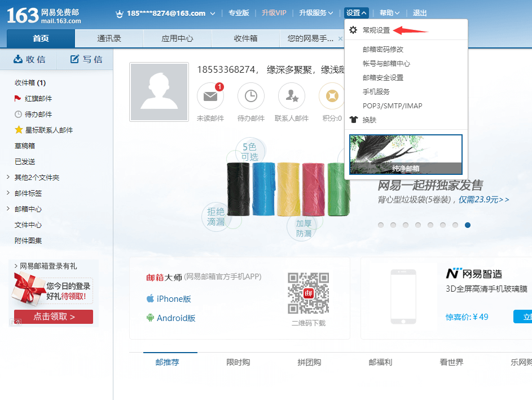This screenshot has height=400, width=532.
Task: Click the red 点击领取 button
Action: tap(54, 317)
